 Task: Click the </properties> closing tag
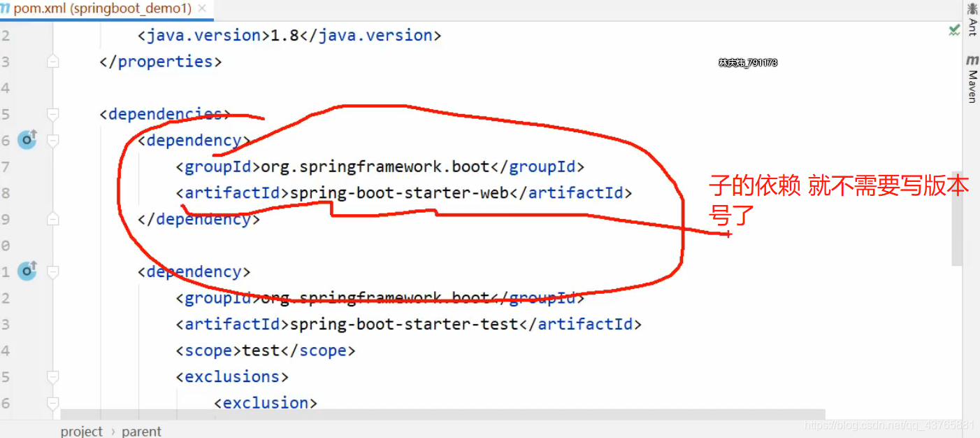click(161, 62)
